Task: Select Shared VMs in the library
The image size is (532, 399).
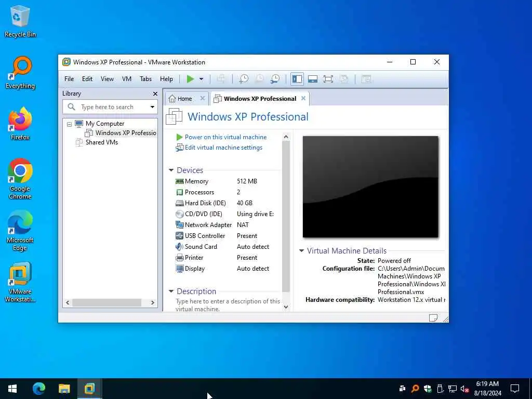Action: (101, 142)
